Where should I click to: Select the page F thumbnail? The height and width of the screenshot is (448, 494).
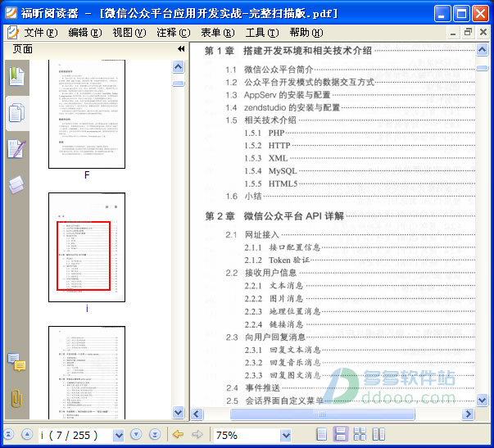[x=87, y=114]
